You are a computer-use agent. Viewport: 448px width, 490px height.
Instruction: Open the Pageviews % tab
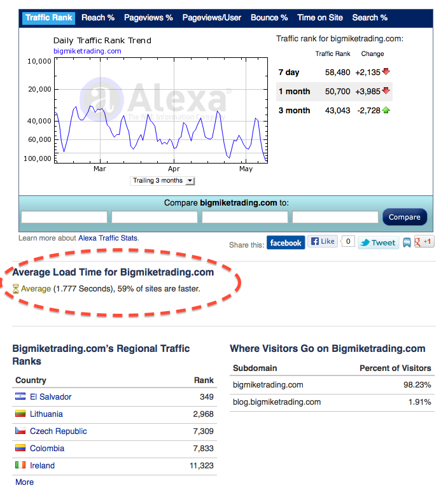[x=148, y=18]
